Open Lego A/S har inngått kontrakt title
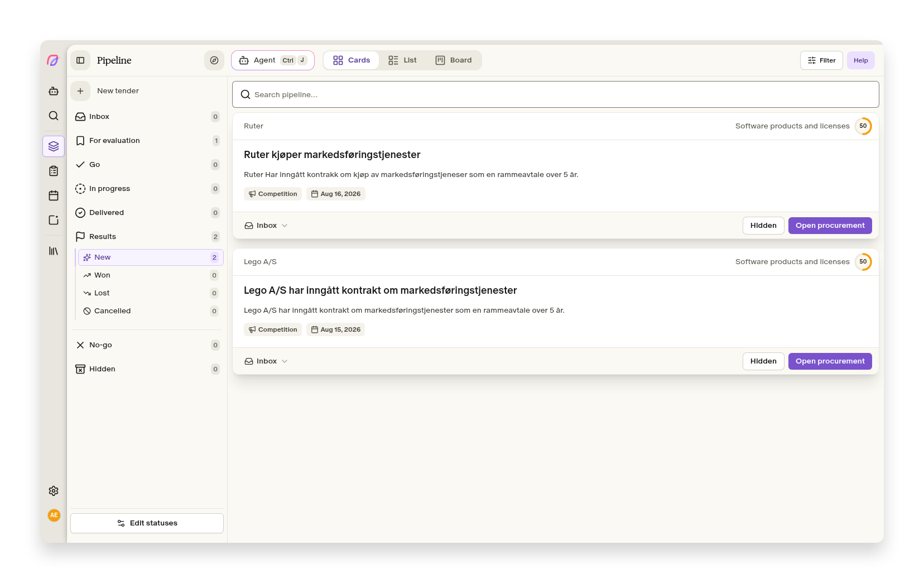 (x=381, y=290)
